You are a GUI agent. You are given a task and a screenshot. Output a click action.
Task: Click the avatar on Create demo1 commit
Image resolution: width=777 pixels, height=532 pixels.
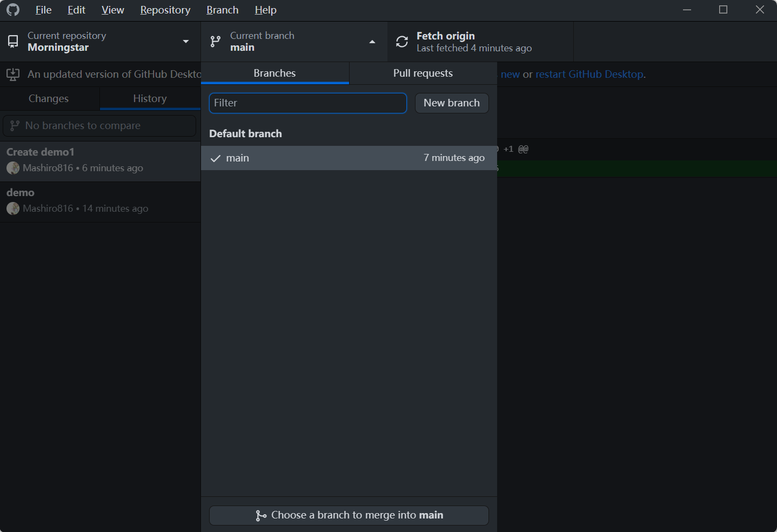tap(13, 168)
